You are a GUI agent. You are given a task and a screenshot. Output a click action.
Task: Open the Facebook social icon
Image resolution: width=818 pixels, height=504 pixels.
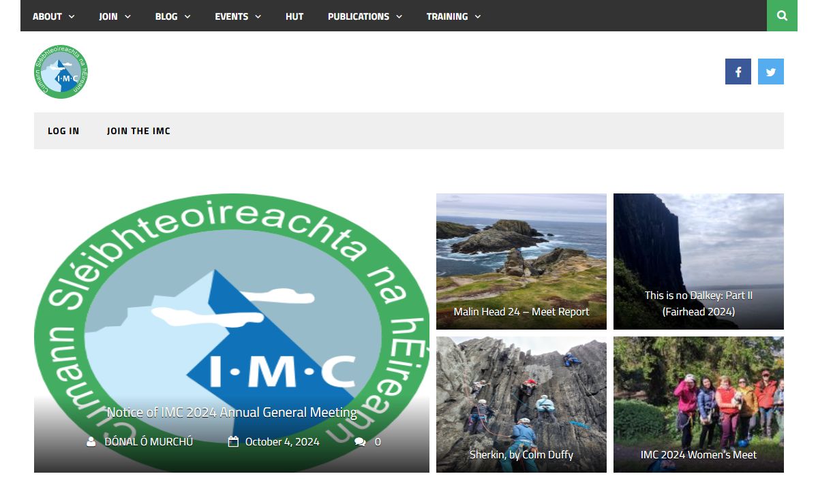pyautogui.click(x=738, y=72)
